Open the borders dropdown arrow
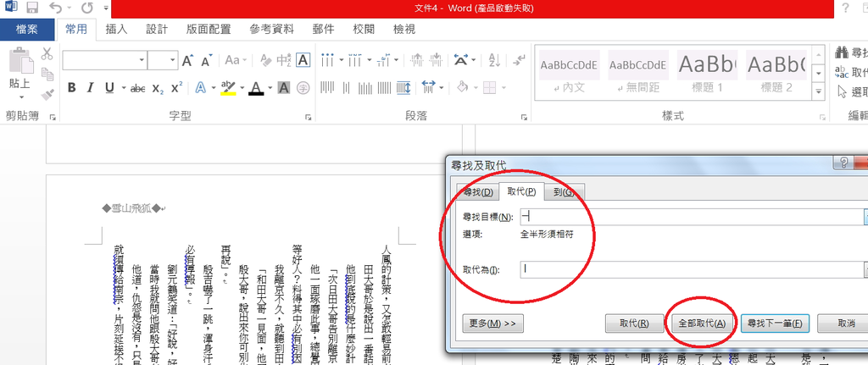868x365 pixels. tap(503, 88)
